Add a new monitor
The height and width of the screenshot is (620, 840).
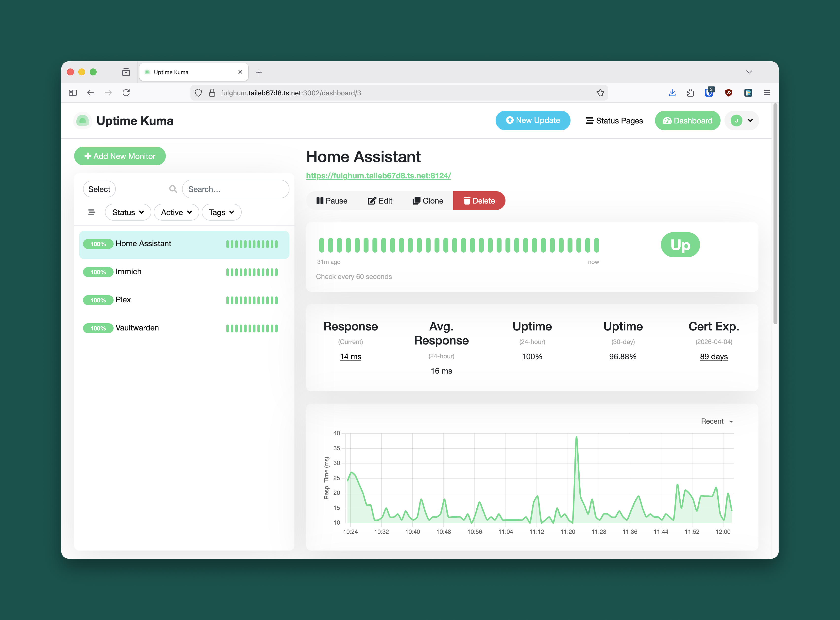point(120,156)
